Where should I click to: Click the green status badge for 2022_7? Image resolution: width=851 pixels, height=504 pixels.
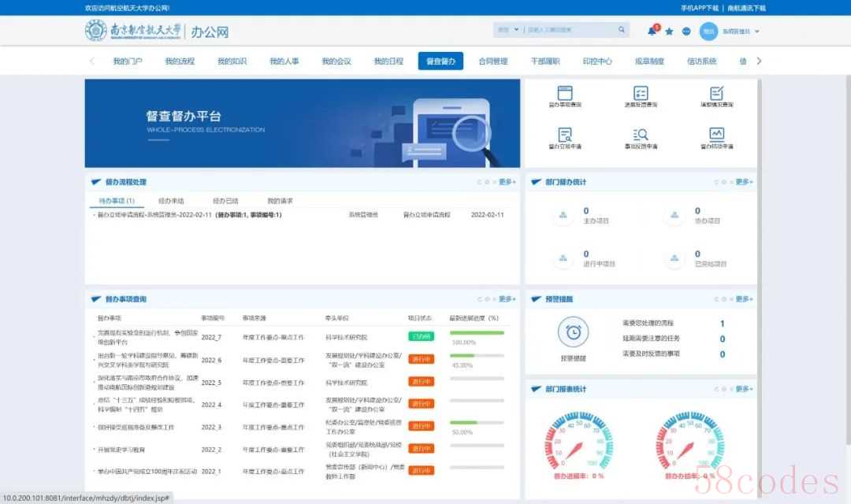pos(421,336)
